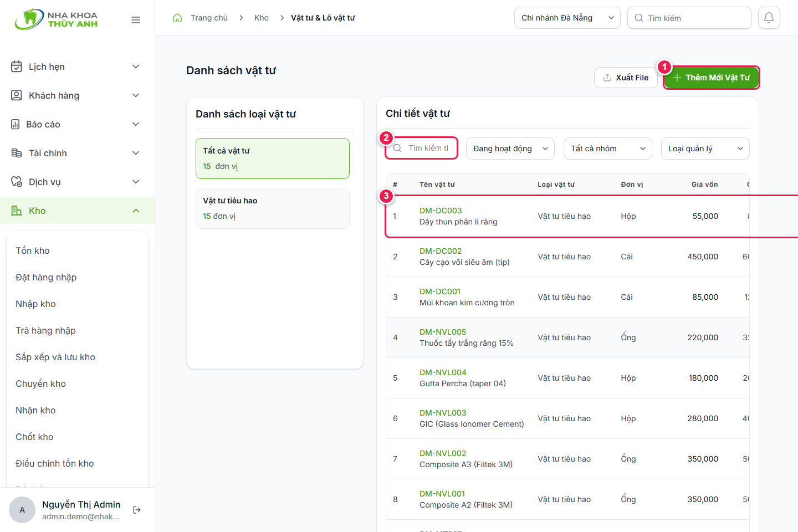The width and height of the screenshot is (798, 532).
Task: Click the Kho warehouse icon
Action: 17,211
